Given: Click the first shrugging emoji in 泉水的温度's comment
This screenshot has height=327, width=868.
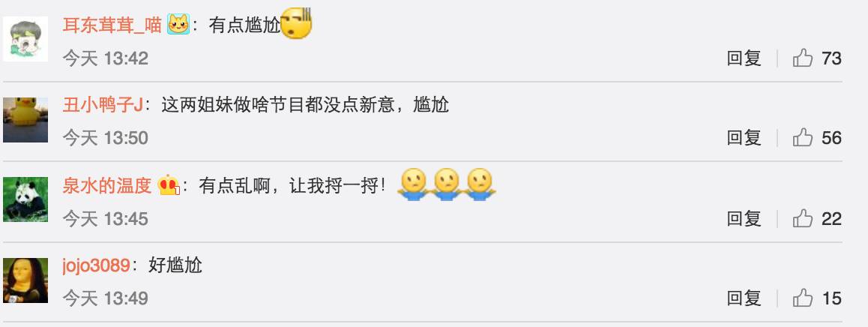Looking at the screenshot, I should (x=414, y=184).
